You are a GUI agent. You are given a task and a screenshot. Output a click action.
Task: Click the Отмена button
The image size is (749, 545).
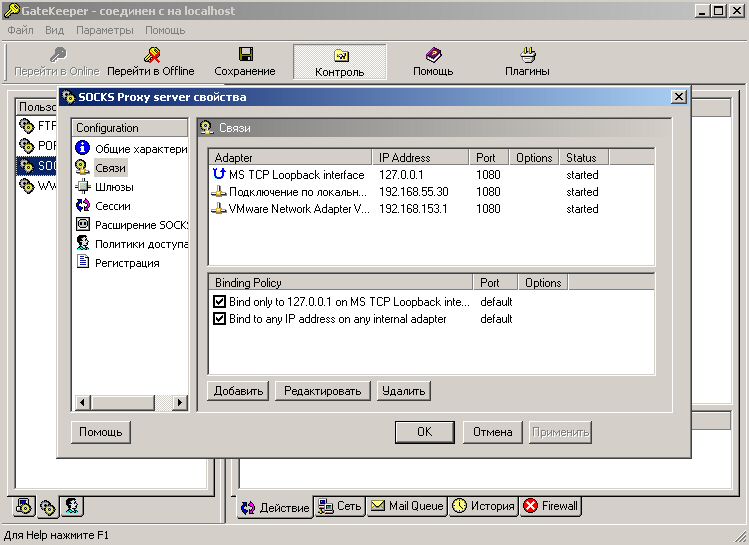[x=492, y=432]
